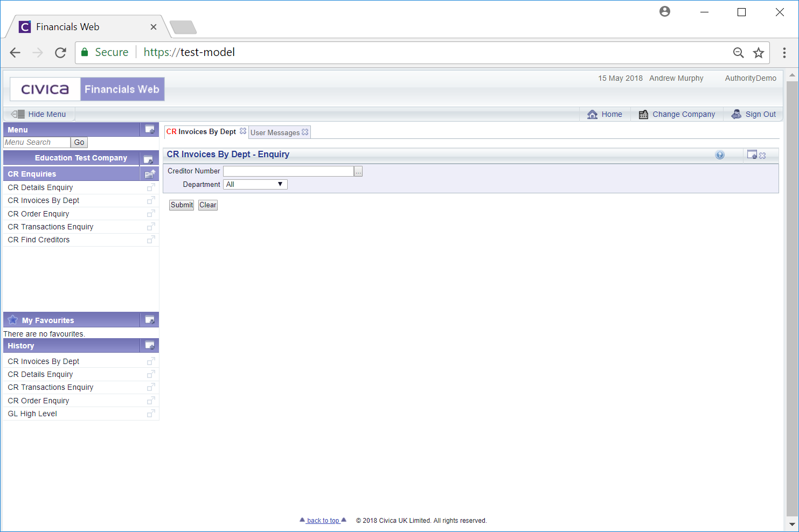The height and width of the screenshot is (532, 799).
Task: Click the Menu panel header icon
Action: [x=150, y=129]
